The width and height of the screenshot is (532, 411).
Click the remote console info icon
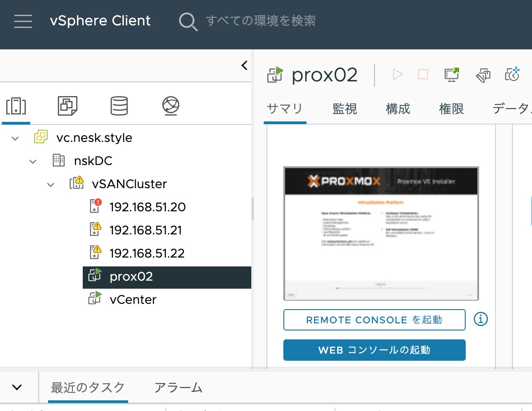point(481,319)
